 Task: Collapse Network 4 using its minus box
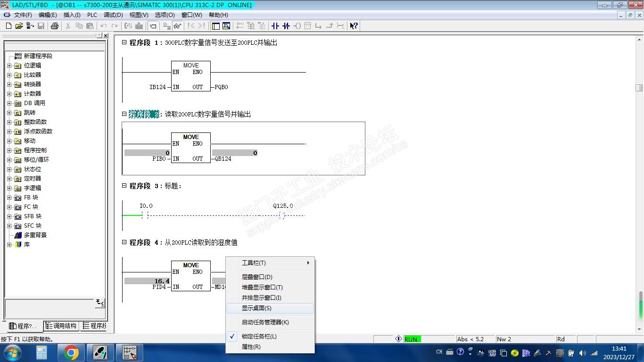click(x=124, y=242)
